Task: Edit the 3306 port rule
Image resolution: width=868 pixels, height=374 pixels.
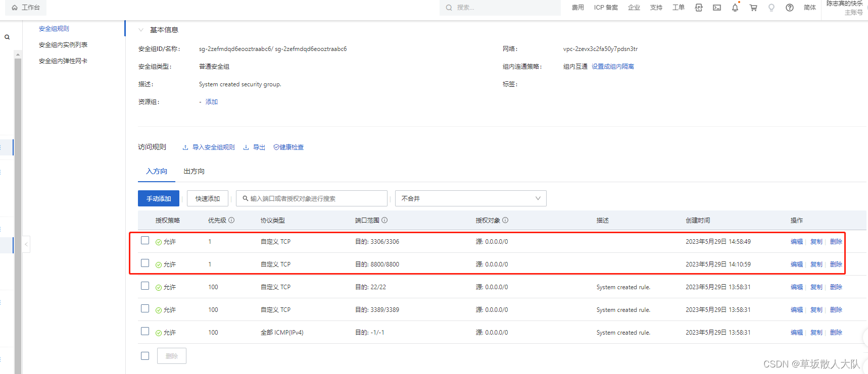Action: (797, 242)
